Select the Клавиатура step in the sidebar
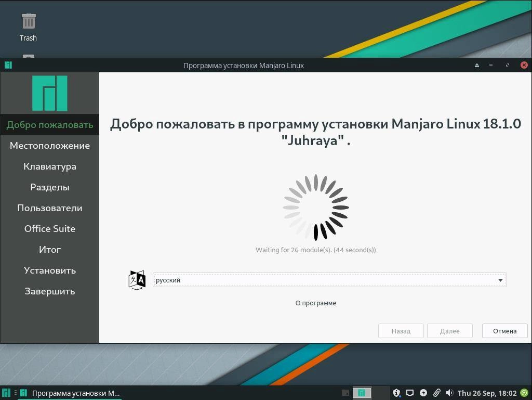 (50, 166)
